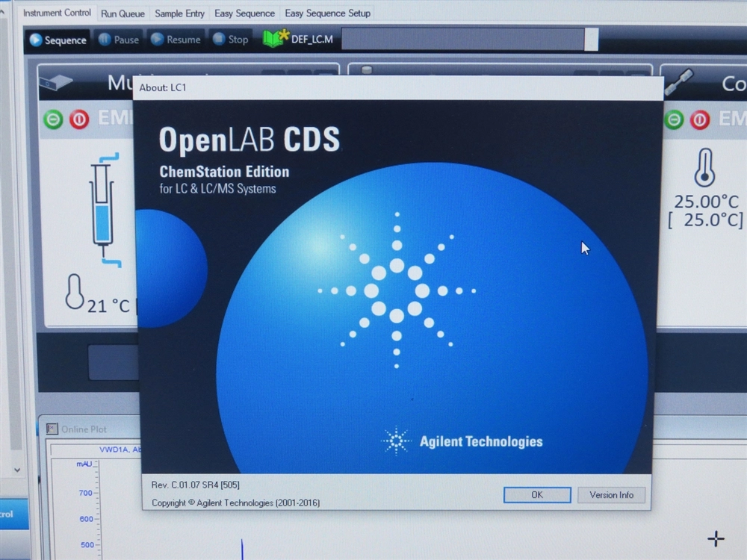Image resolution: width=747 pixels, height=560 pixels.
Task: Start the run with the Sequence button
Action: click(58, 40)
